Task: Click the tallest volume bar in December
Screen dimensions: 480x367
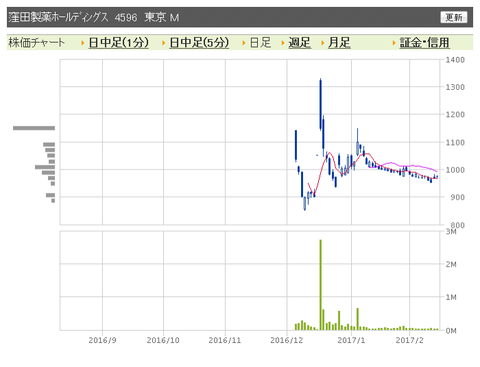Action: [x=321, y=285]
